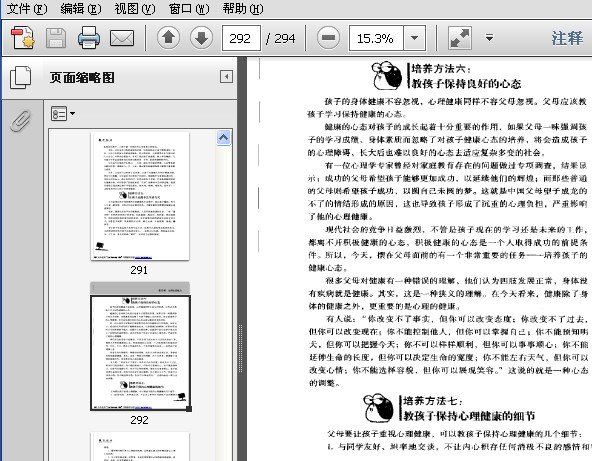Open the 视图(V) menu
The width and height of the screenshot is (592, 461).
click(x=135, y=8)
